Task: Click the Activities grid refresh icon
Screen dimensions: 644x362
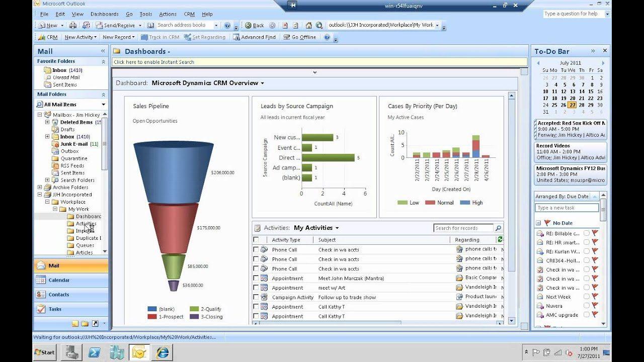Action: click(500, 240)
